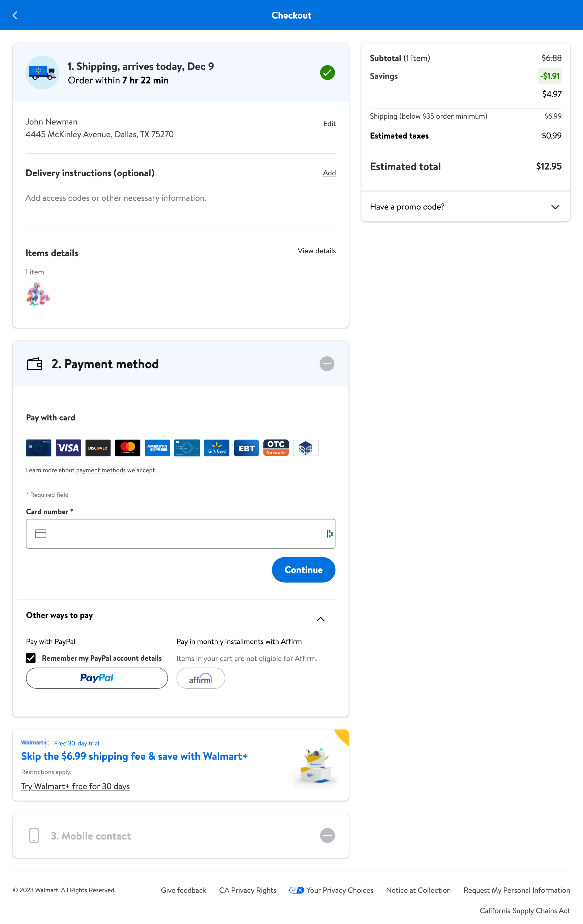
Task: Click the shipping confirmation checkmark
Action: pos(327,72)
